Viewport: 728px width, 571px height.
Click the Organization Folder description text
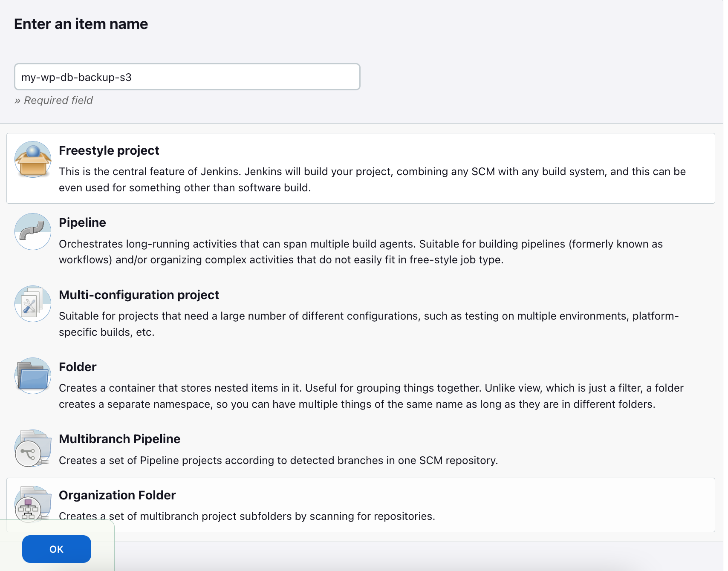click(x=247, y=516)
